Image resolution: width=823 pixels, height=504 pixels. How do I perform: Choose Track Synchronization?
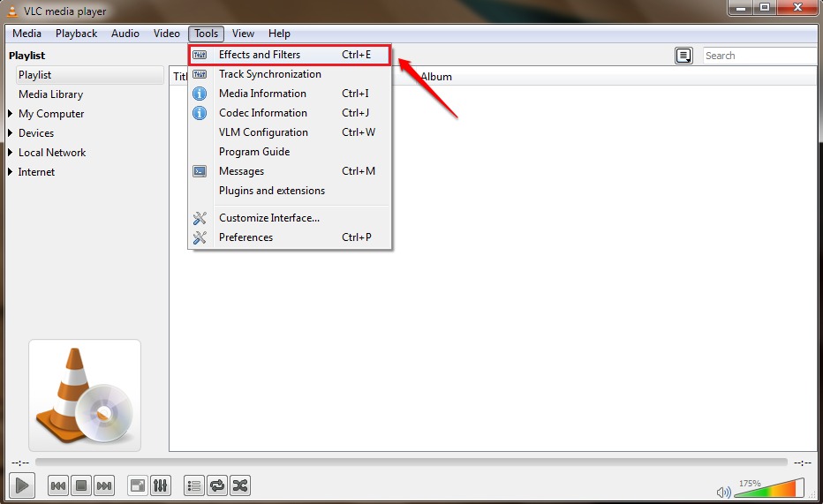click(x=290, y=74)
